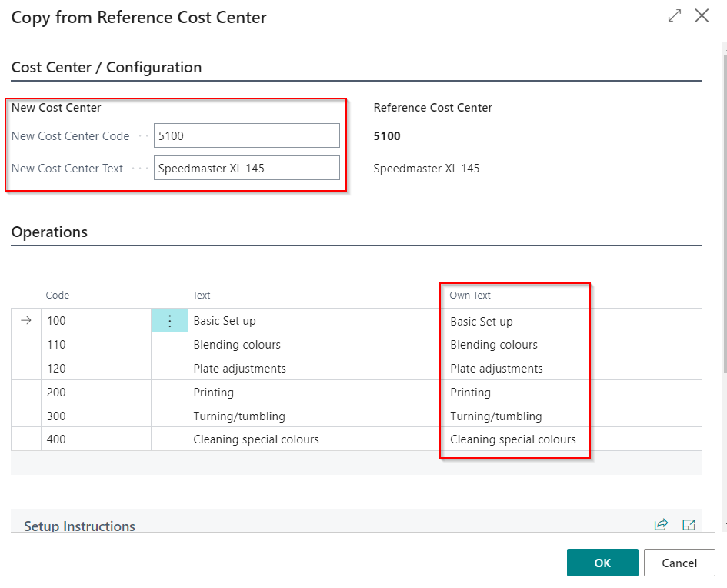This screenshot has height=588, width=727.
Task: Click Text cell 'Turning/tumbling'
Action: pos(316,416)
